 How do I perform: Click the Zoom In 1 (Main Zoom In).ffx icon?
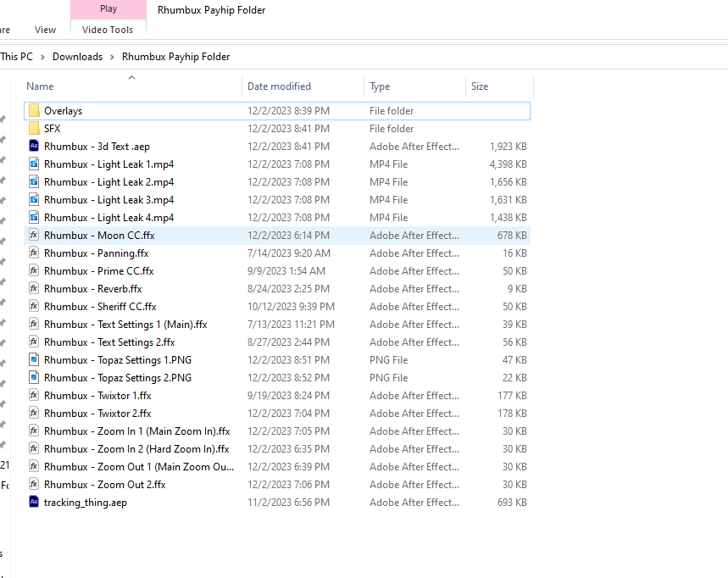(34, 431)
